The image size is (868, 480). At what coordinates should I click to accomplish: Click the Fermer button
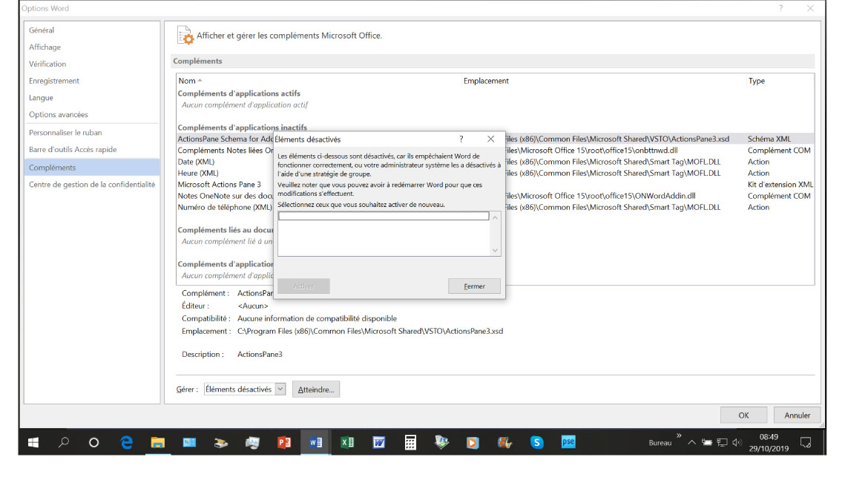pyautogui.click(x=474, y=286)
